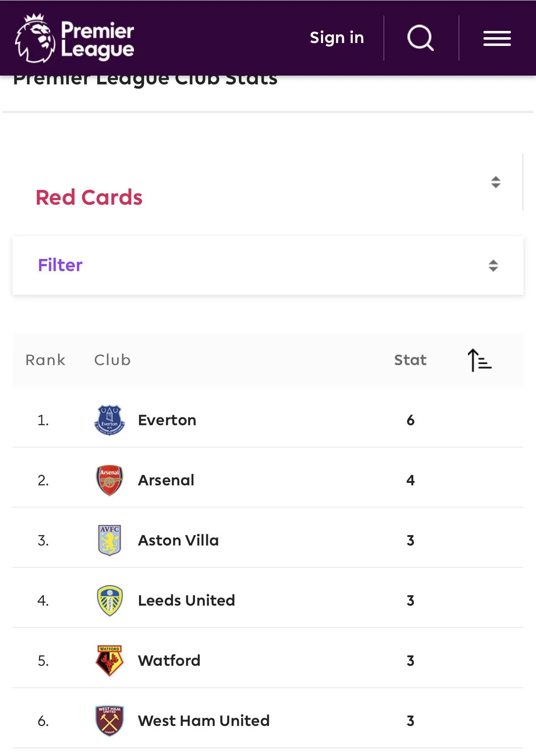Click the Aston Villa club crest

click(x=109, y=540)
